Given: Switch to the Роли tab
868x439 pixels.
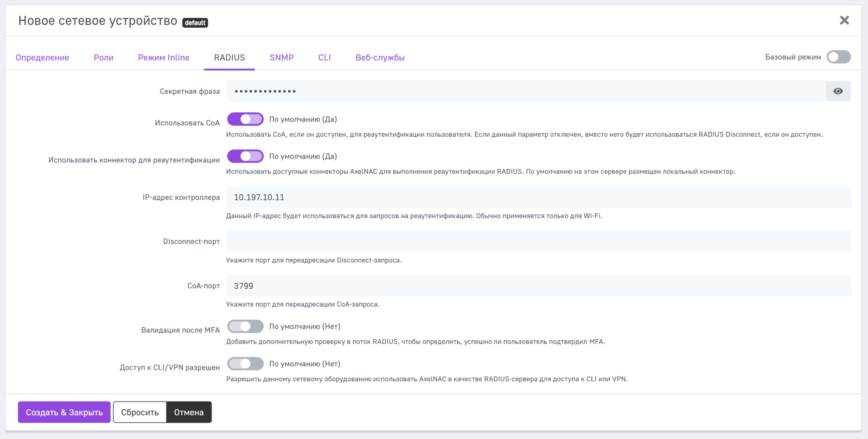Looking at the screenshot, I should (x=104, y=58).
